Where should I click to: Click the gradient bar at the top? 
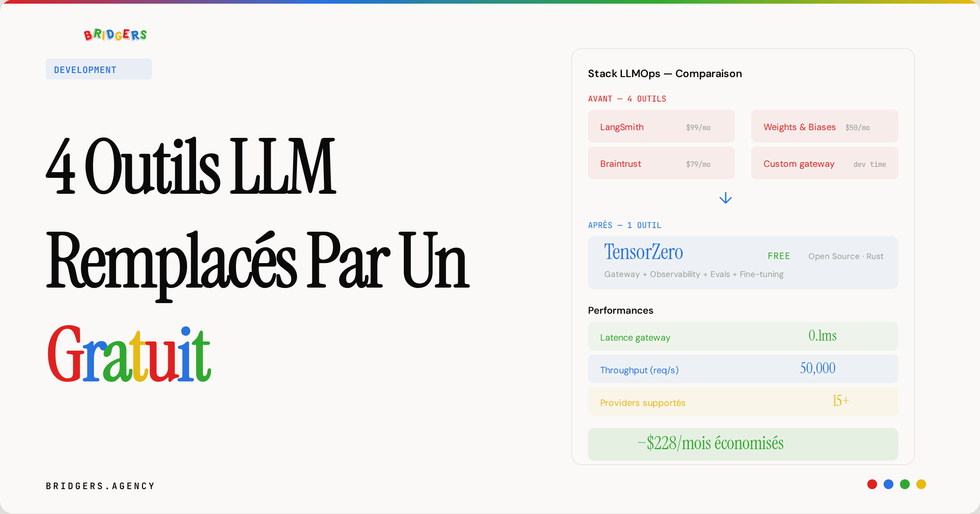point(490,3)
